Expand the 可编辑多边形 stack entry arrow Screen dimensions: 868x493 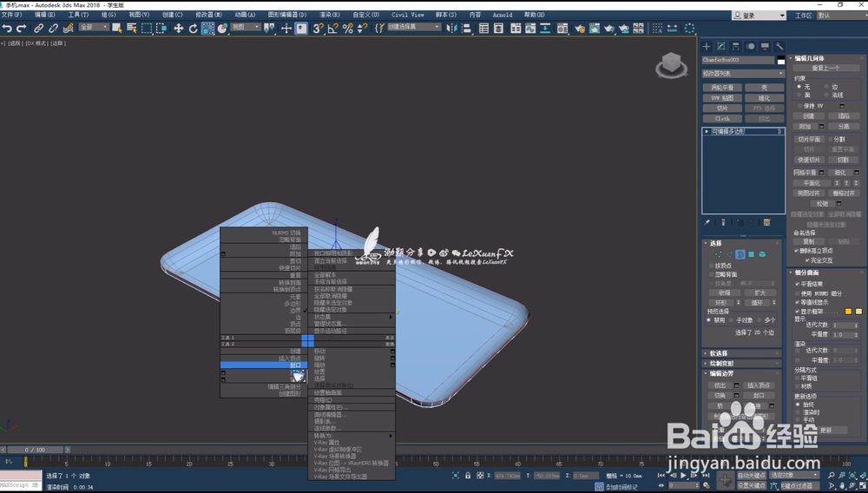[x=707, y=132]
